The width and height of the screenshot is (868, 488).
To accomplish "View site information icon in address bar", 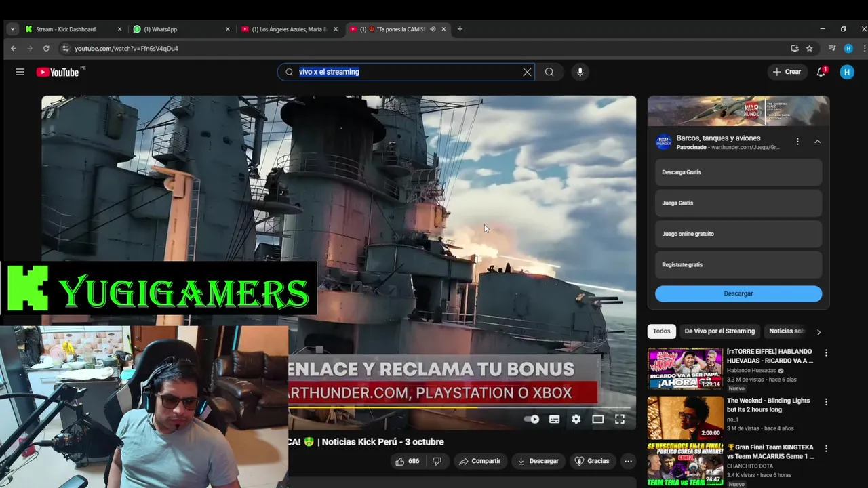I will [x=66, y=49].
